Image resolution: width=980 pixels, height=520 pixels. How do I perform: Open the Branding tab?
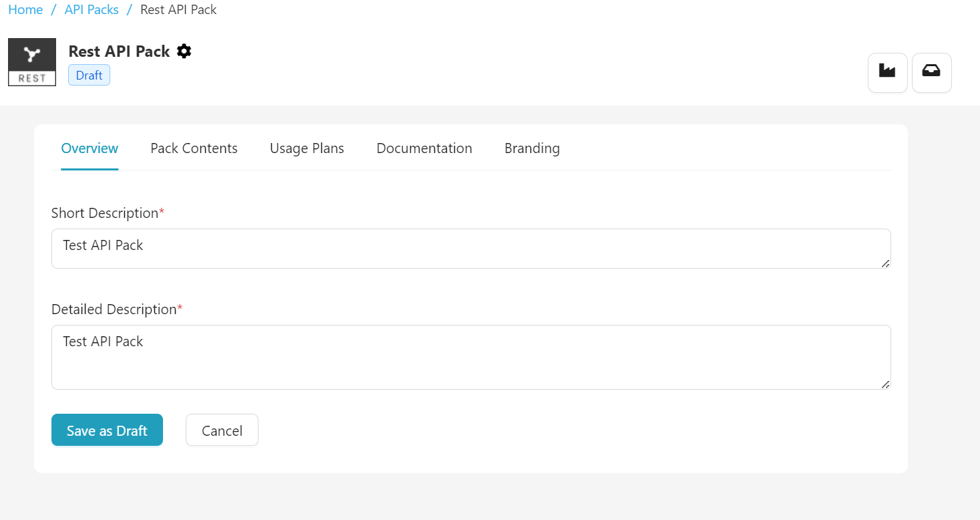[x=532, y=148]
